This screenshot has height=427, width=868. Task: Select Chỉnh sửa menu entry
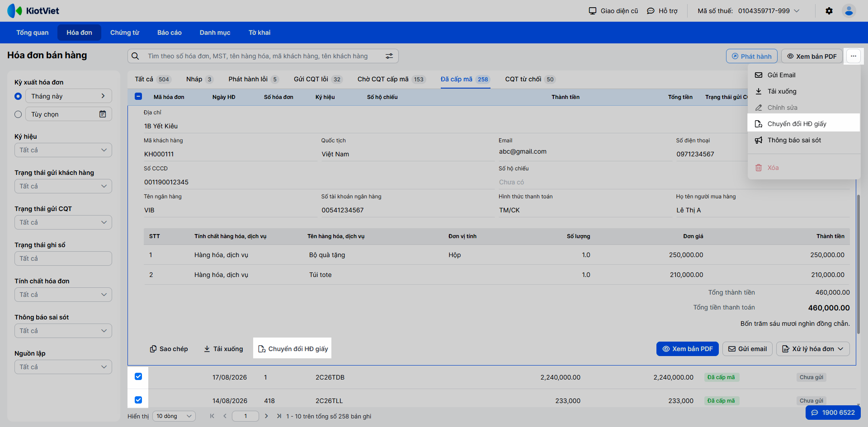tap(804, 108)
